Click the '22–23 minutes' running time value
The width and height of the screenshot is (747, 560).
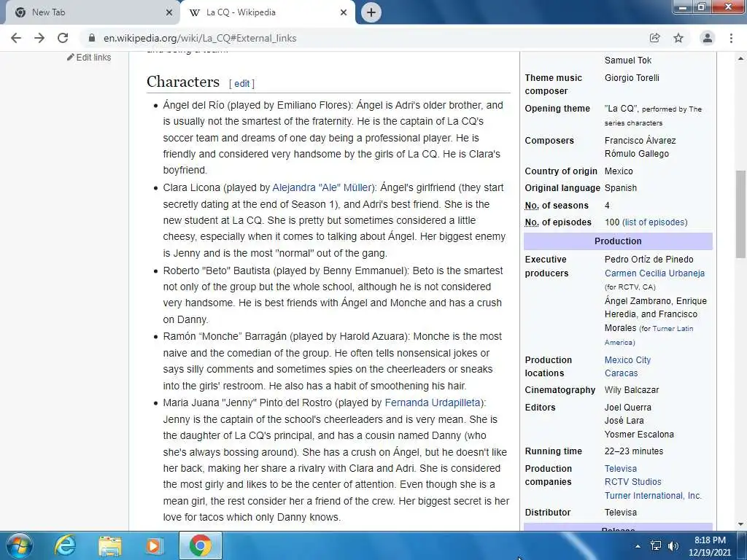[634, 451]
